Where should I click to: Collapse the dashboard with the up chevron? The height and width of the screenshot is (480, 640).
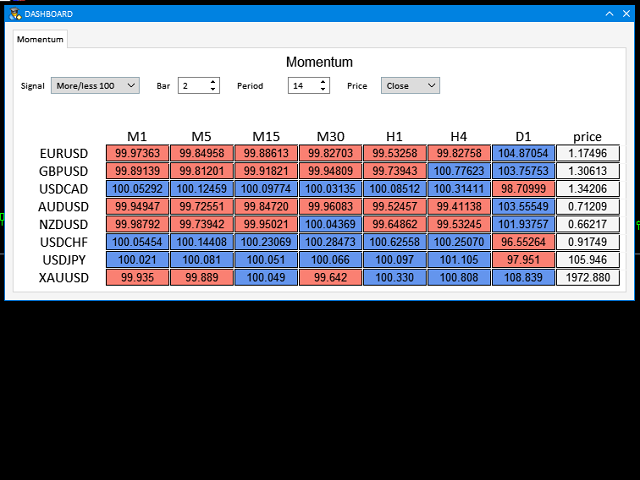[609, 14]
